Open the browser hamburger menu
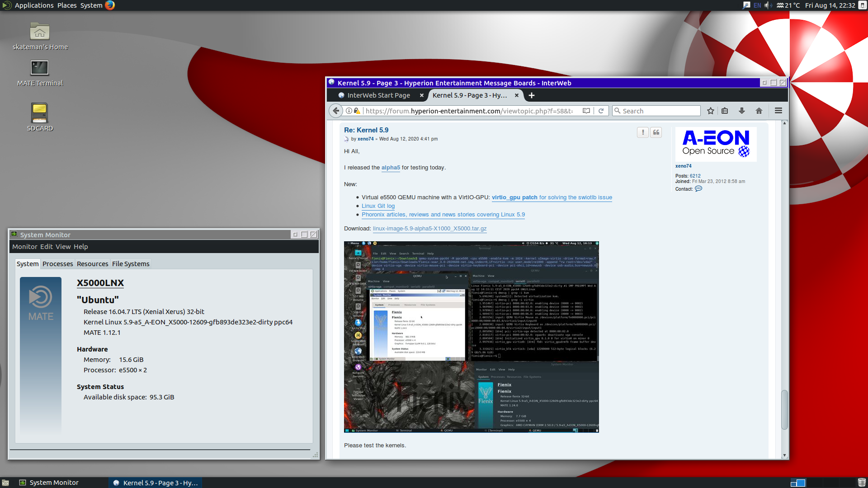The image size is (868, 488). (778, 111)
